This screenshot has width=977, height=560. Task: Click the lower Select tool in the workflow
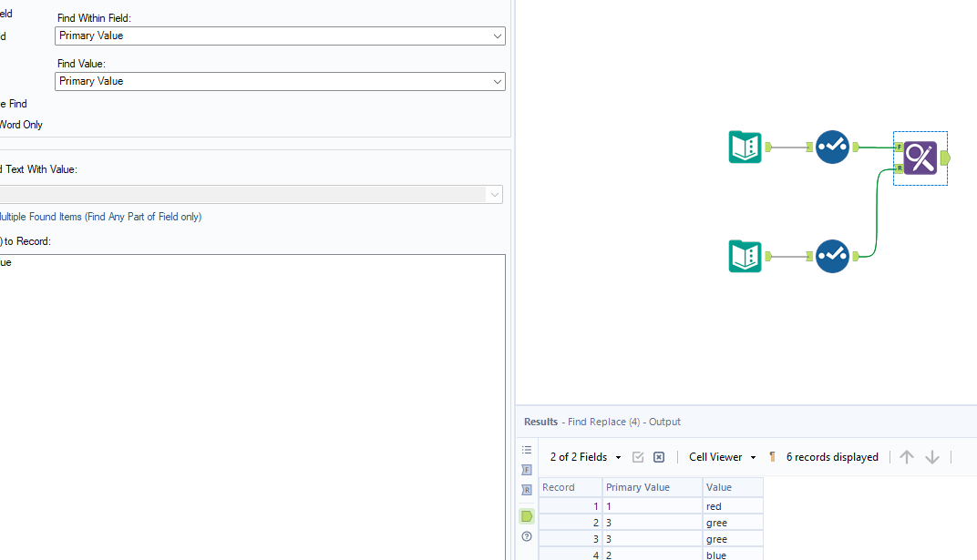click(832, 256)
